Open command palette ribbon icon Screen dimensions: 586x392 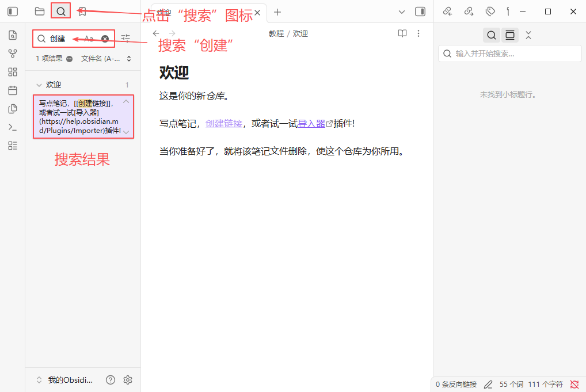click(13, 127)
